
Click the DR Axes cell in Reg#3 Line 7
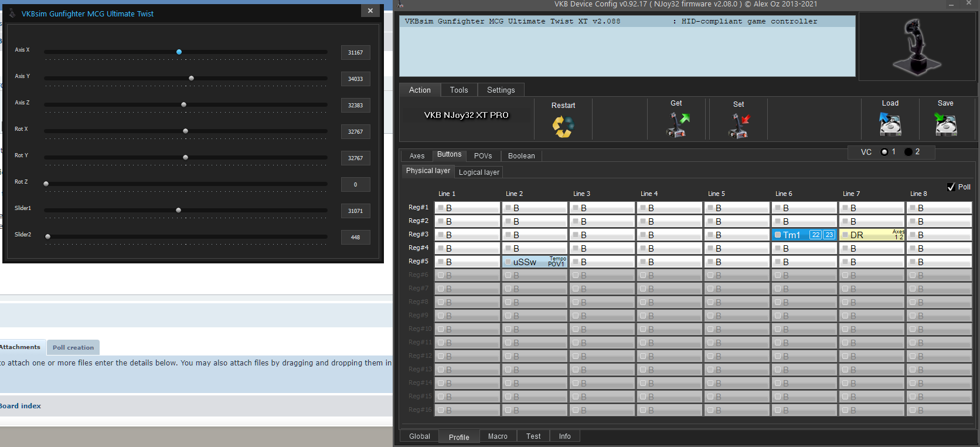point(872,235)
